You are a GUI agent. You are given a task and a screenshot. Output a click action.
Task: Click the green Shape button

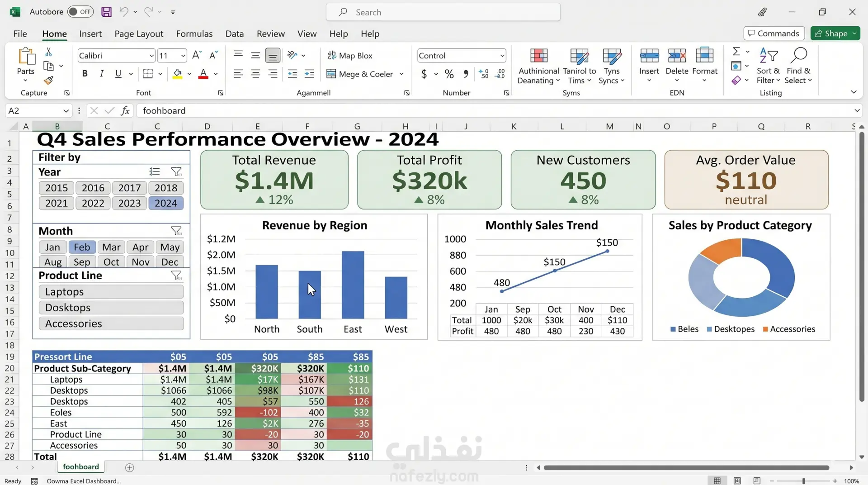(835, 33)
